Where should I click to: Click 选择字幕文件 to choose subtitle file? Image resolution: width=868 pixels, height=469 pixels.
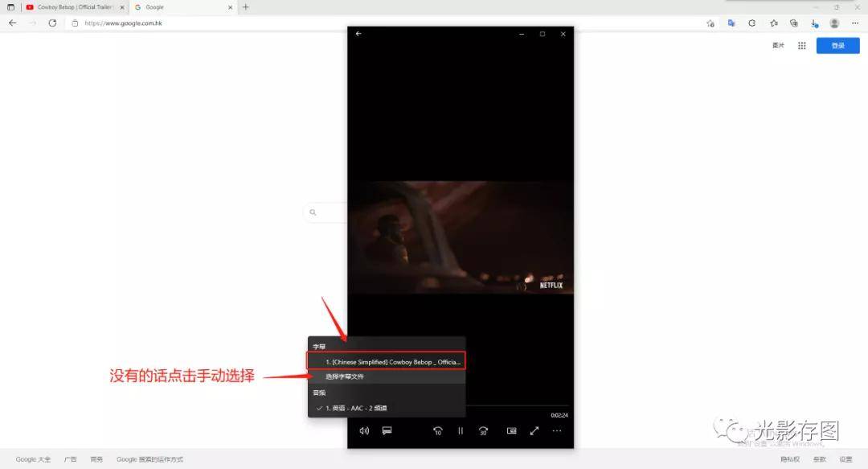(x=345, y=376)
